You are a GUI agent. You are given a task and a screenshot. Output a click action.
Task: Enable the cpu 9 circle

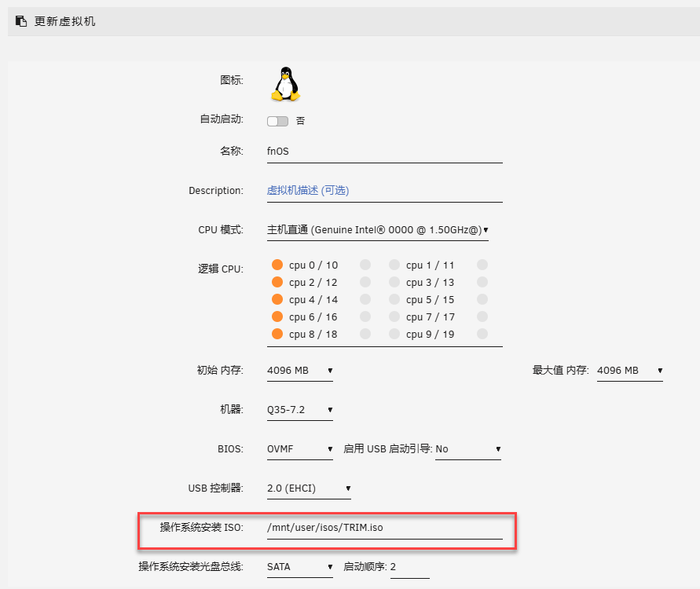tap(394, 334)
